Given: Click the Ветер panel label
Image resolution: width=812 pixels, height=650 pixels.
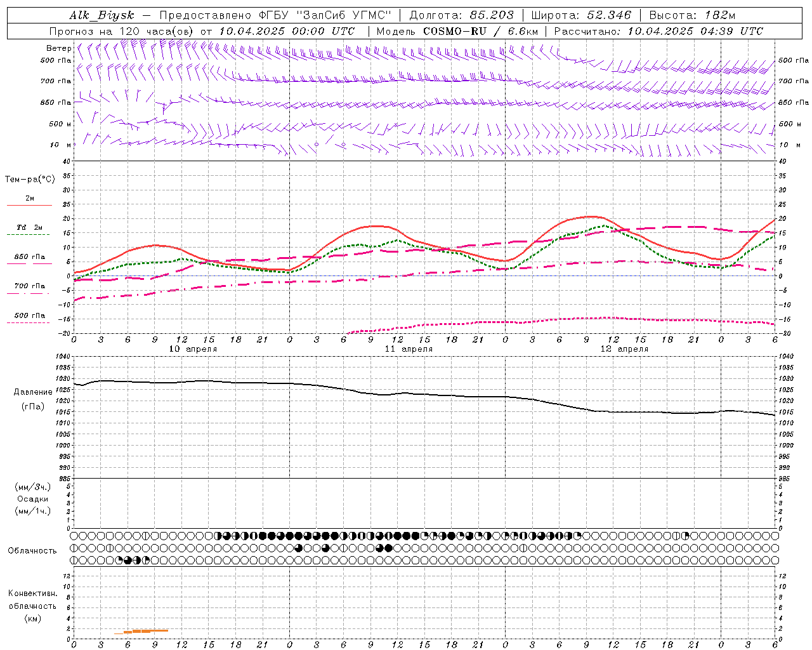Looking at the screenshot, I should (x=58, y=48).
